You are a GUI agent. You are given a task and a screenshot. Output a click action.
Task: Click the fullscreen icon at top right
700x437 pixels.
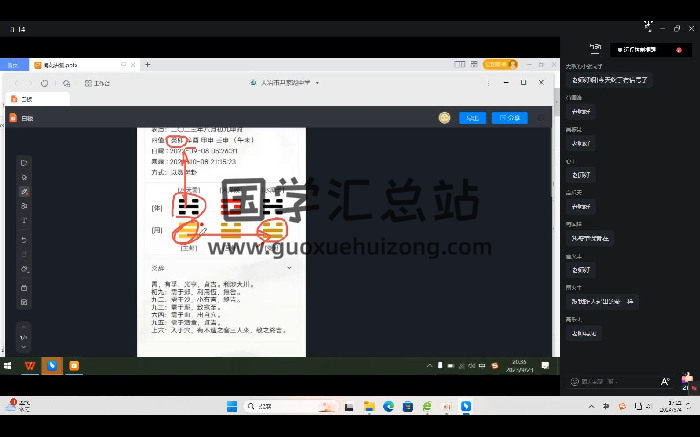tap(648, 27)
